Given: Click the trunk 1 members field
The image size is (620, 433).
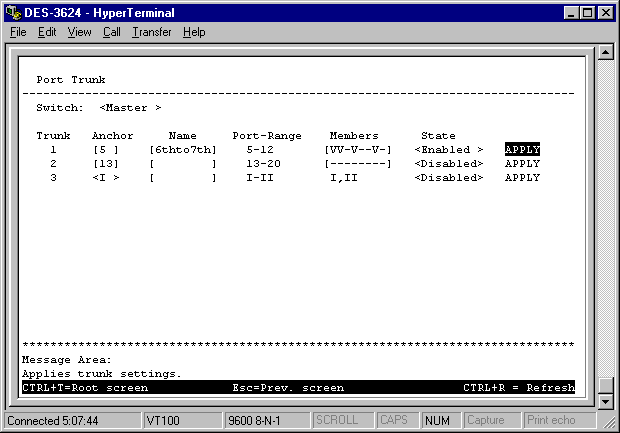Looking at the screenshot, I should coord(358,150).
